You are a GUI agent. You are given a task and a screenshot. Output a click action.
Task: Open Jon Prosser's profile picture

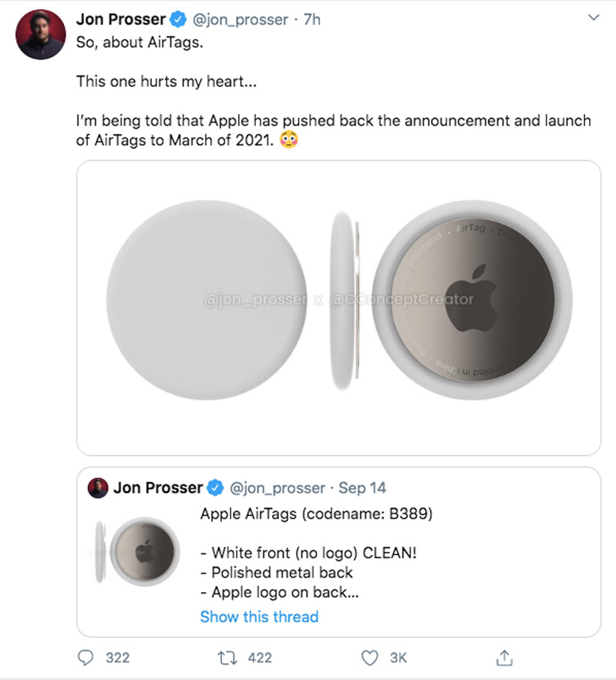pos(39,32)
